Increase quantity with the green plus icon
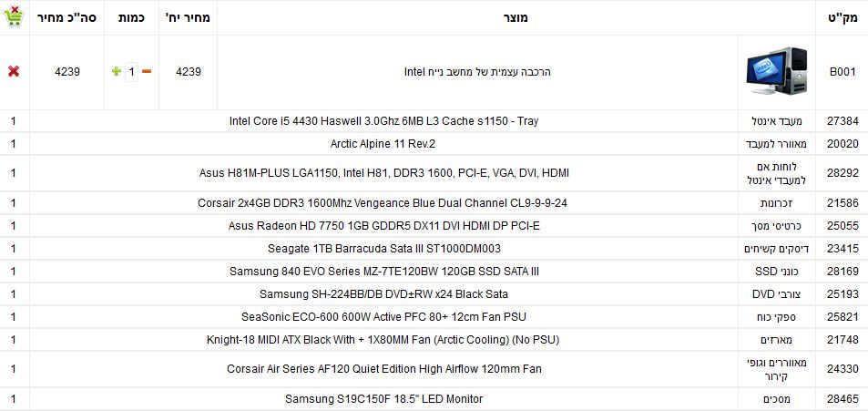The height and width of the screenshot is (411, 868). [x=116, y=71]
